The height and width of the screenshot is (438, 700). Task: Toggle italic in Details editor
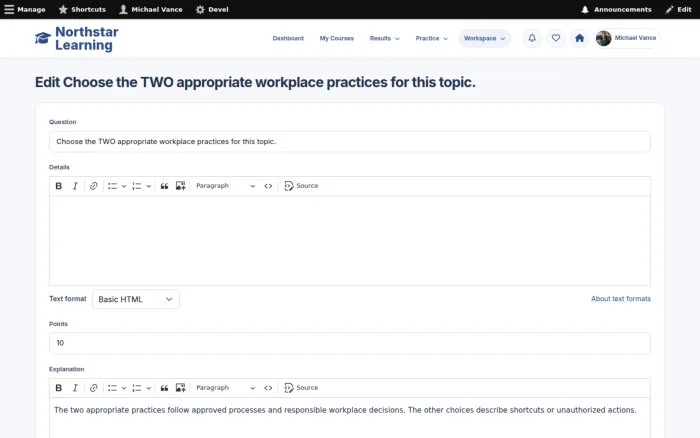75,186
